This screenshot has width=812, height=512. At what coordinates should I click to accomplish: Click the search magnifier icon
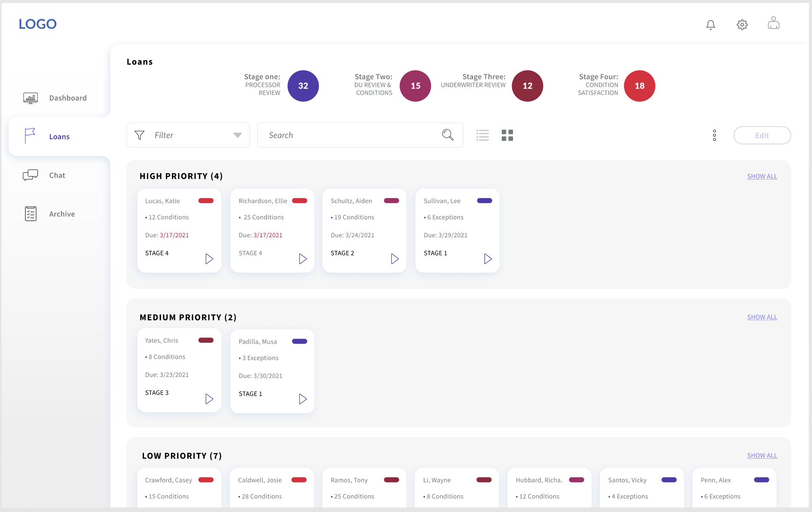(x=448, y=135)
